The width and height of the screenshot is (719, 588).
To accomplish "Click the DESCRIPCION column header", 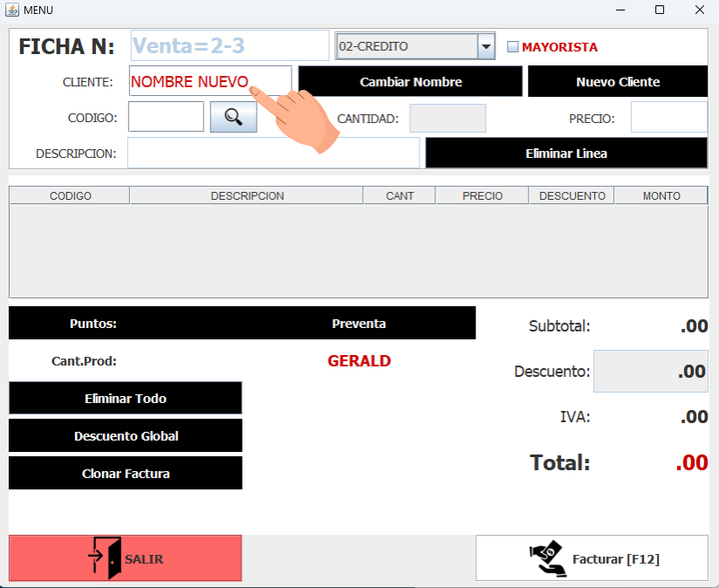I will (x=247, y=195).
